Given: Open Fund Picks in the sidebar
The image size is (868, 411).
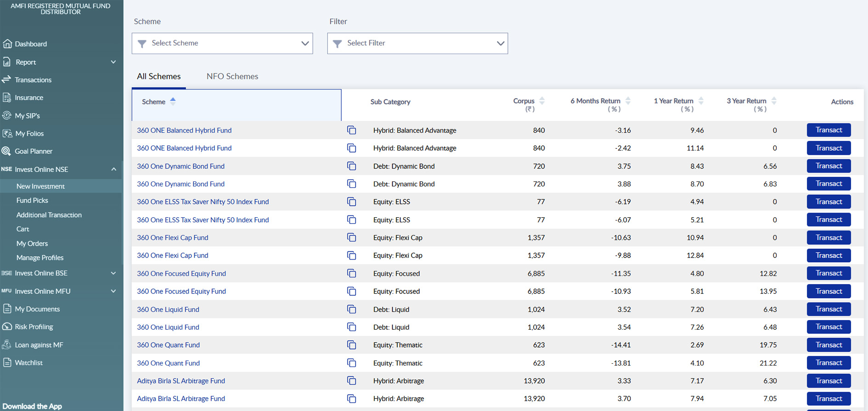Looking at the screenshot, I should [x=32, y=200].
